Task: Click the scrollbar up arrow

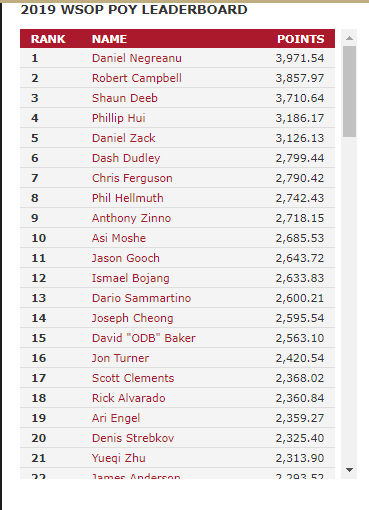Action: (349, 38)
